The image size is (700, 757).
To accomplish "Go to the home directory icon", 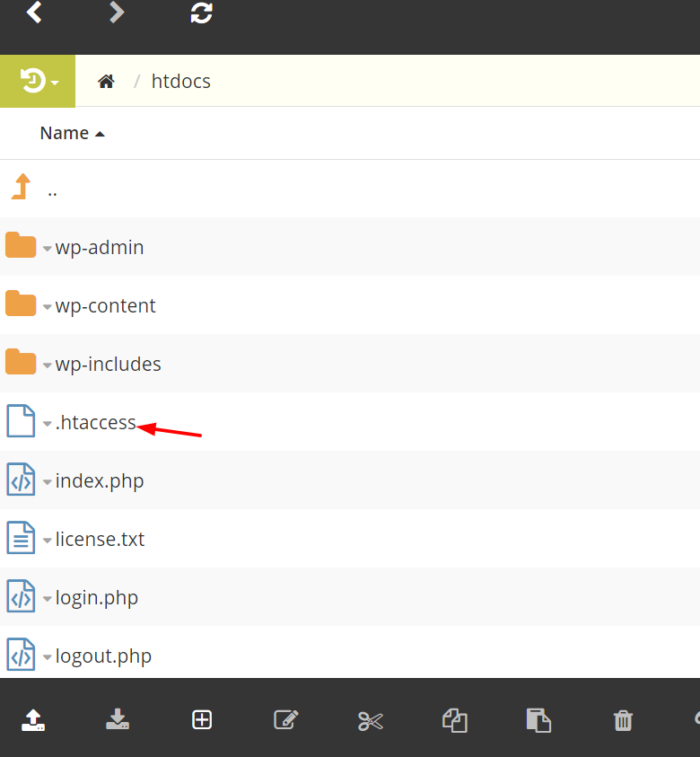I will click(x=106, y=81).
